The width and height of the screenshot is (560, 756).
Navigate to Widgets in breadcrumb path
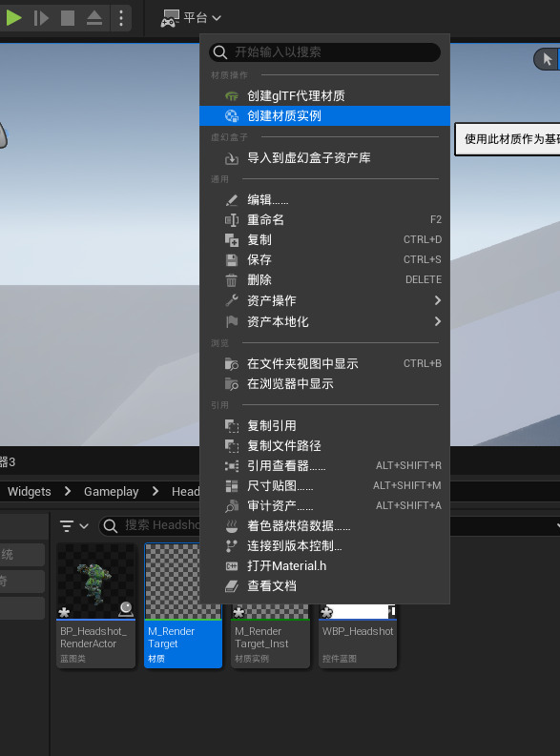click(x=29, y=491)
